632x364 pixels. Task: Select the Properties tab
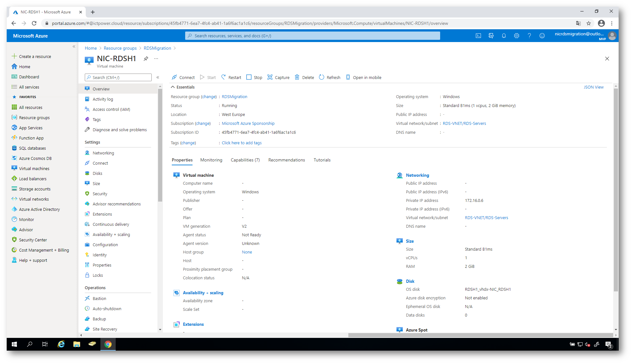click(x=182, y=160)
